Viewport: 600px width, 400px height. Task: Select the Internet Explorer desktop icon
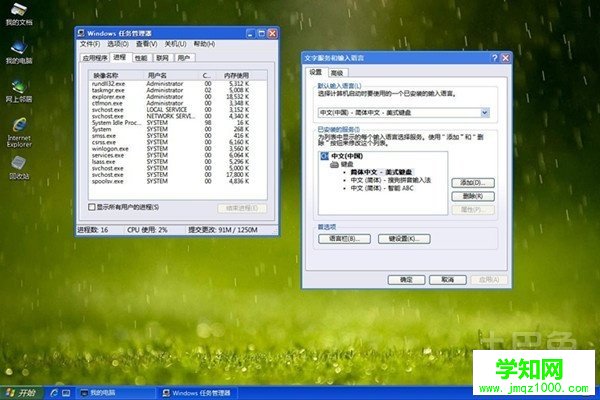pyautogui.click(x=19, y=132)
